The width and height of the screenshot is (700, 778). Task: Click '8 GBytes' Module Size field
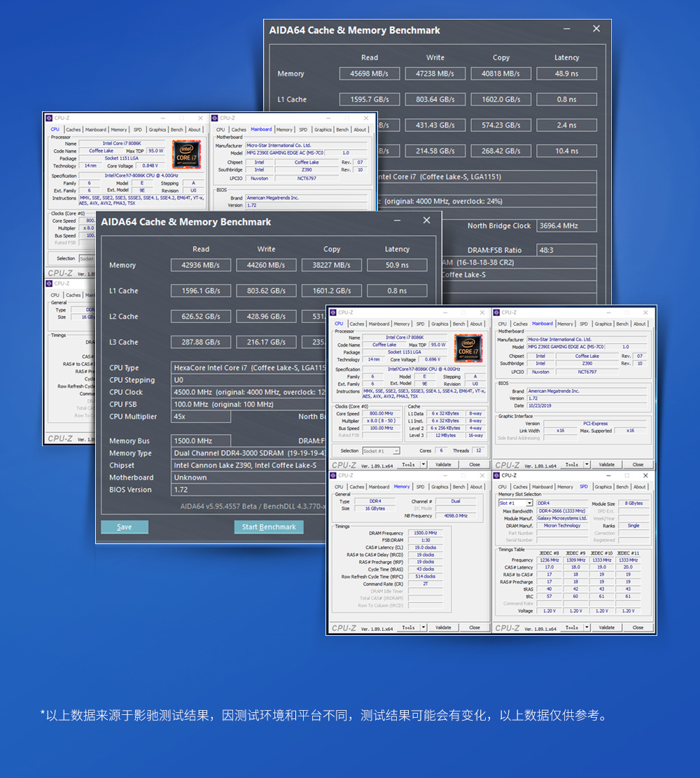pos(633,503)
